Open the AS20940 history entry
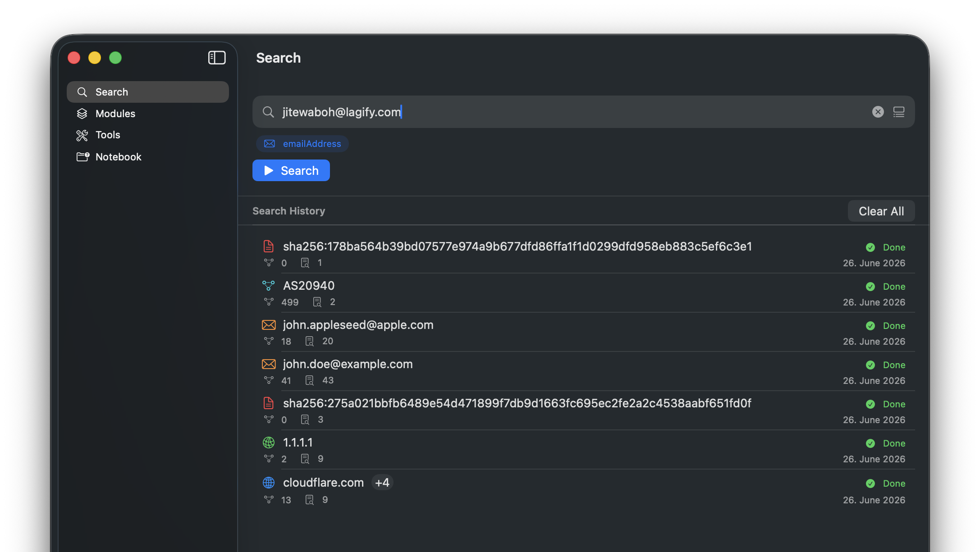The image size is (980, 552). coord(583,293)
